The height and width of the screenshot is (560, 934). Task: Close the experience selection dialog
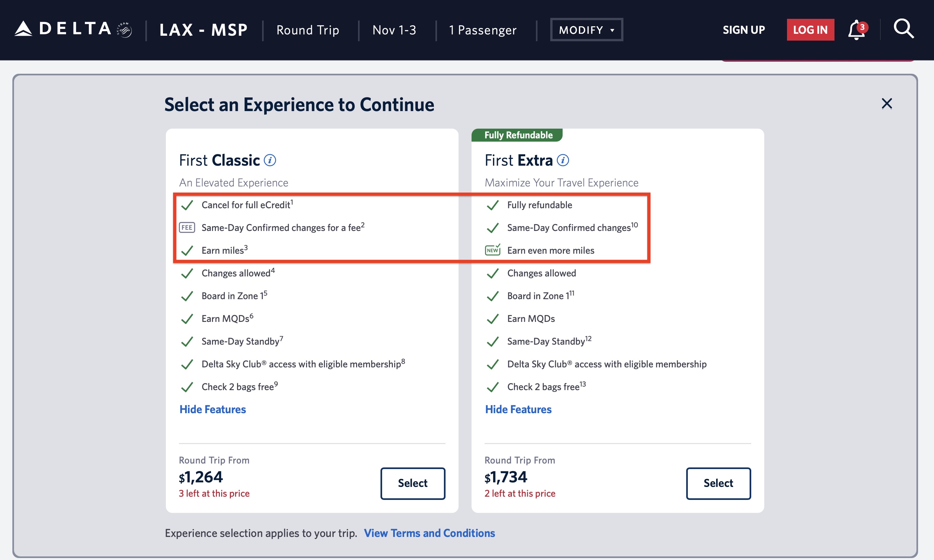point(887,103)
